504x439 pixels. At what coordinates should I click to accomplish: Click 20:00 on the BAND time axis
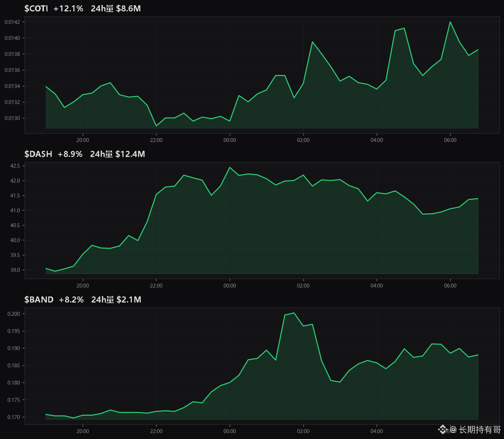pyautogui.click(x=83, y=431)
